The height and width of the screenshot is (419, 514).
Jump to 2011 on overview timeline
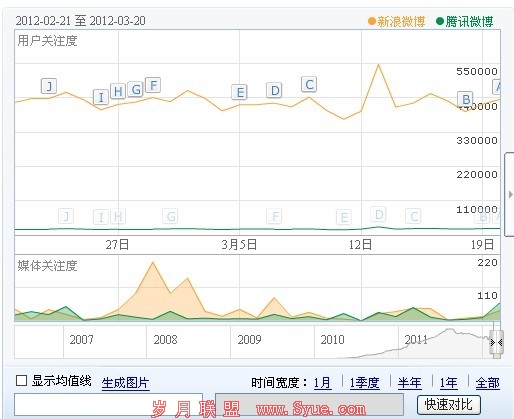pyautogui.click(x=416, y=340)
